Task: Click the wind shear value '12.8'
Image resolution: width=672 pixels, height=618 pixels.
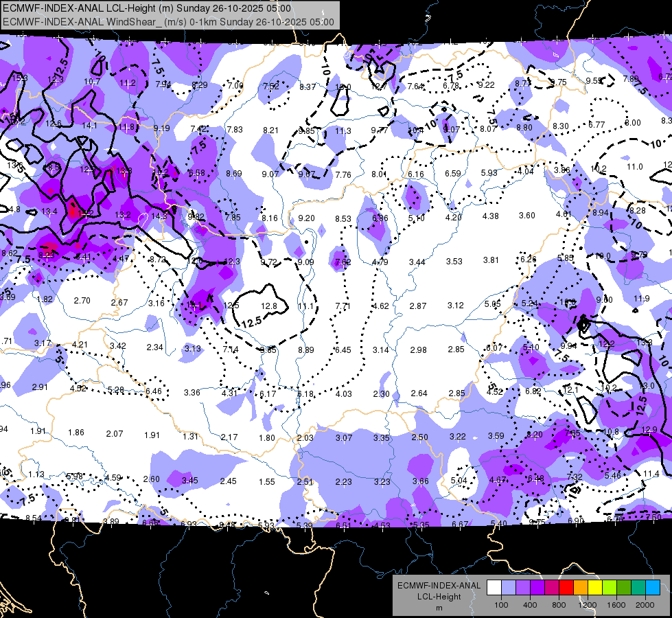Action: click(x=268, y=306)
